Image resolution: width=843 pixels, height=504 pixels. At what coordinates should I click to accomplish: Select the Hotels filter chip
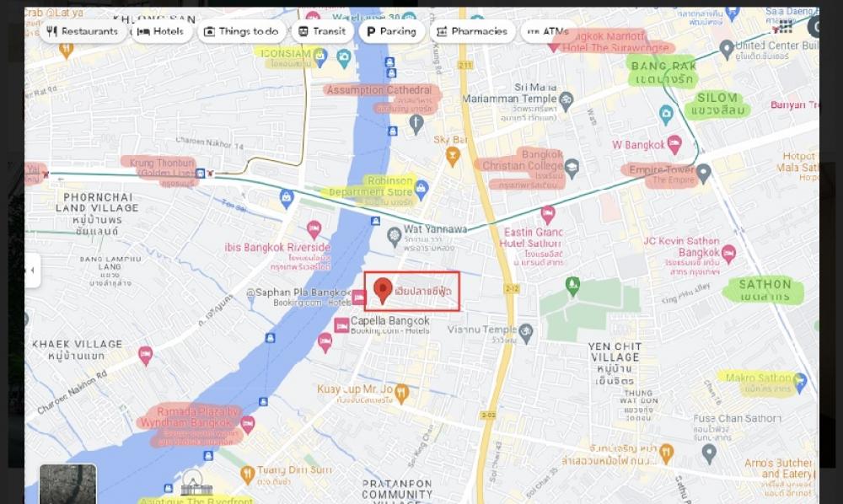coord(161,31)
